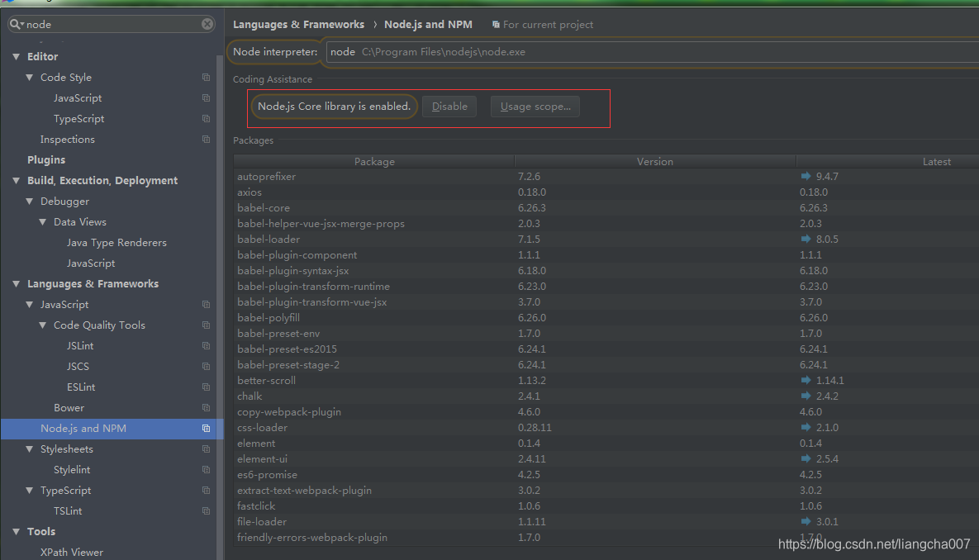Screen dimensions: 979x560
Task: Select the babel-core package row
Action: pyautogui.click(x=606, y=208)
